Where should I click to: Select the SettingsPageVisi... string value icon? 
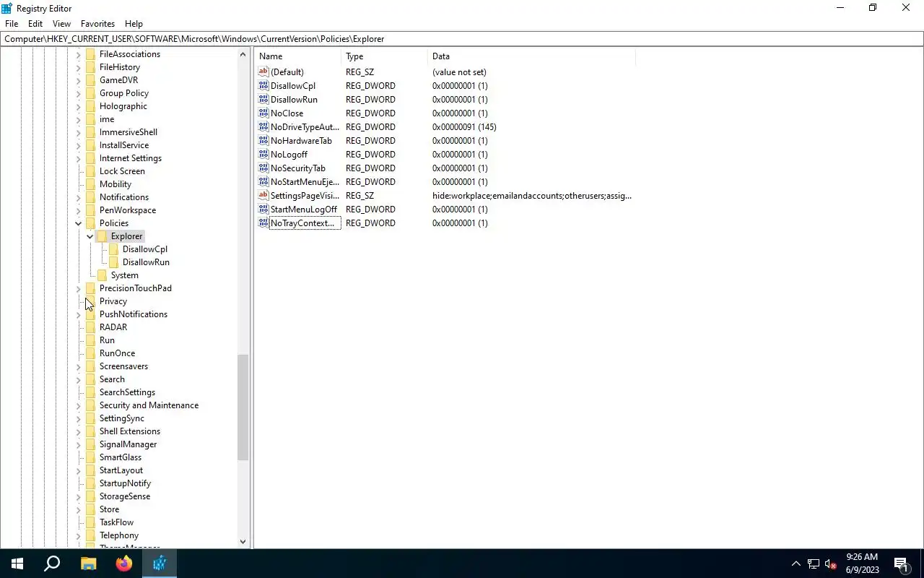pyautogui.click(x=263, y=195)
